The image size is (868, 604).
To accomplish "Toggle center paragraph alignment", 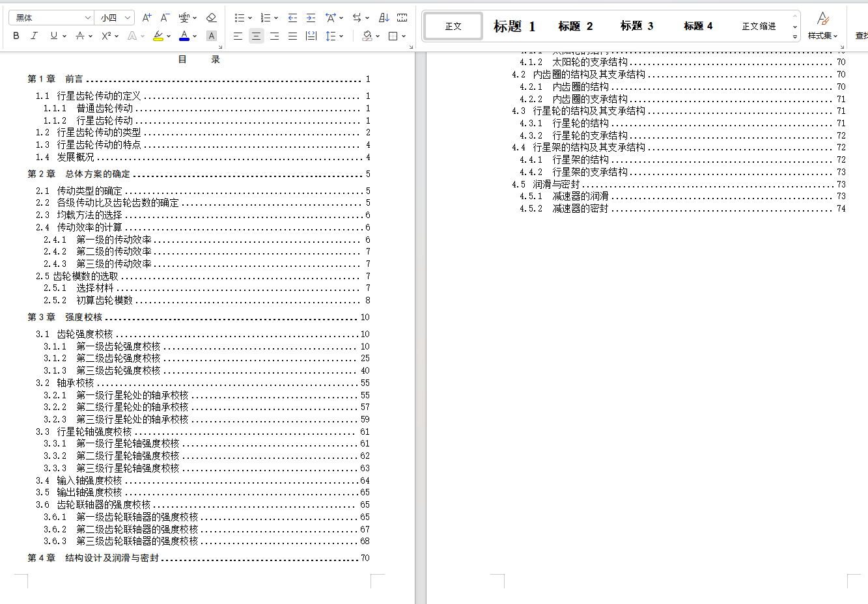I will (256, 36).
